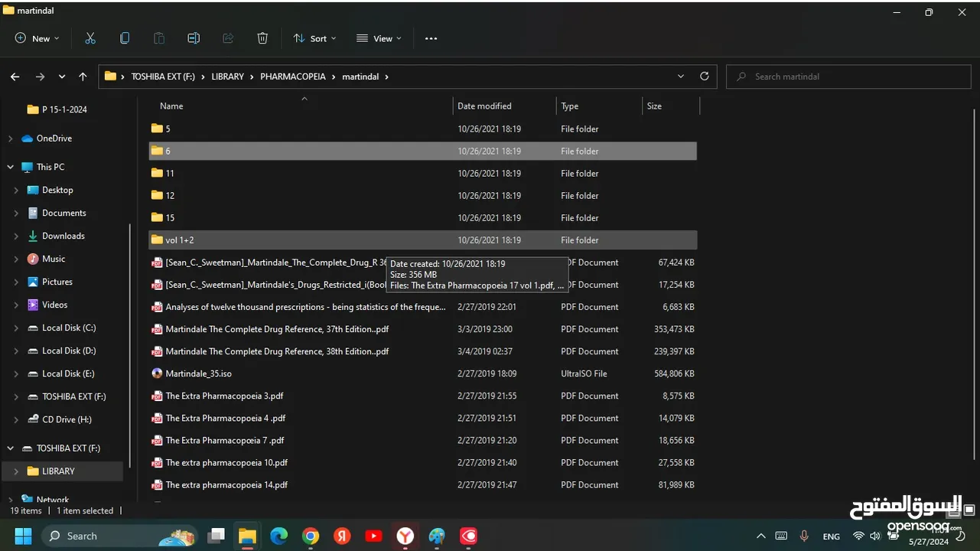Expand the Downloads tree node
Screen dimensions: 980x551
pos(16,236)
